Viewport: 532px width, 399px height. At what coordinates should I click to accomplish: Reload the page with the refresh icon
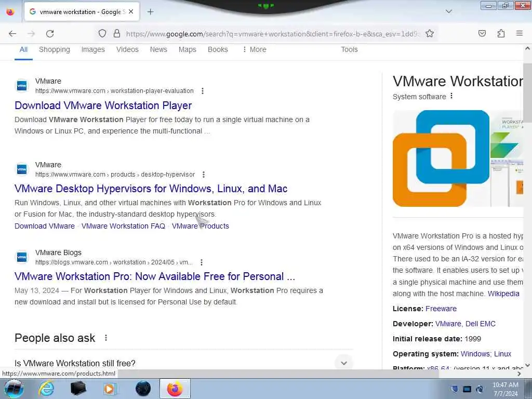coord(50,34)
